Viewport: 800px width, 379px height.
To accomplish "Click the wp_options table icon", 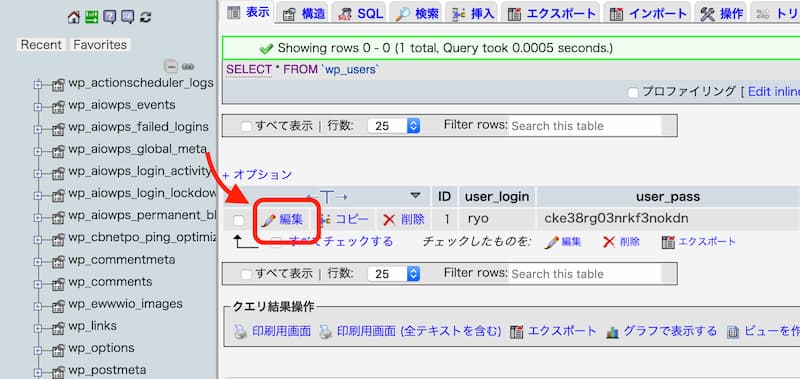I will point(58,349).
